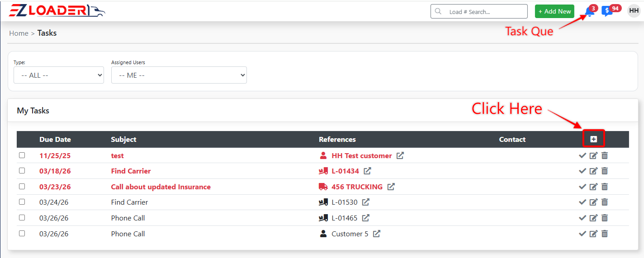The width and height of the screenshot is (644, 258).
Task: Check the box for the 'test' task
Action: [22, 155]
